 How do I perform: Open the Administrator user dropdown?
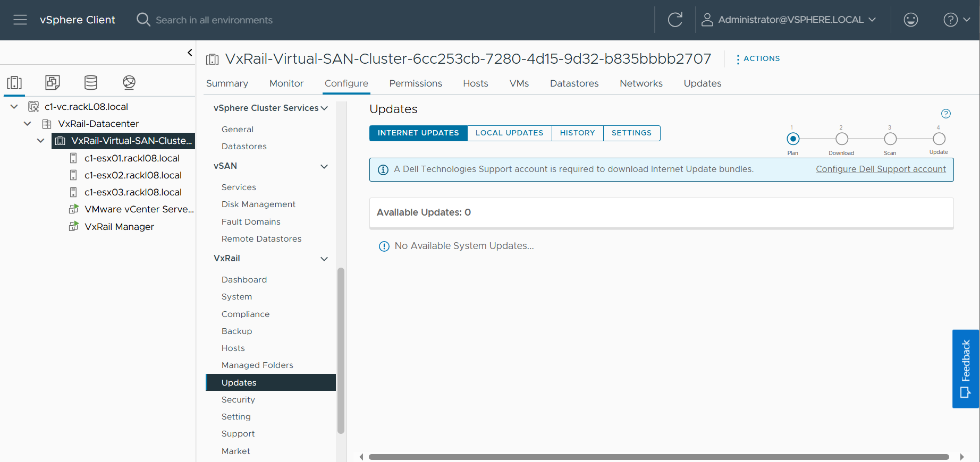click(x=789, y=20)
